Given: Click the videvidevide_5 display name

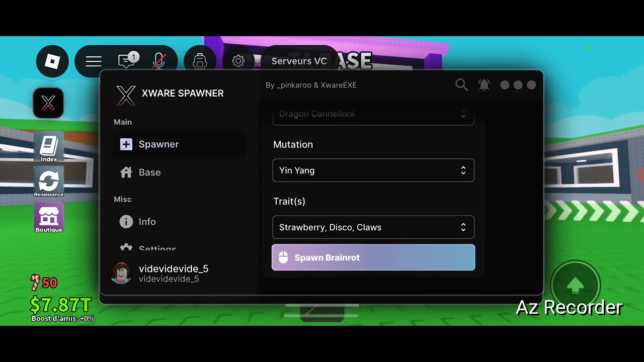Looking at the screenshot, I should (x=174, y=269).
